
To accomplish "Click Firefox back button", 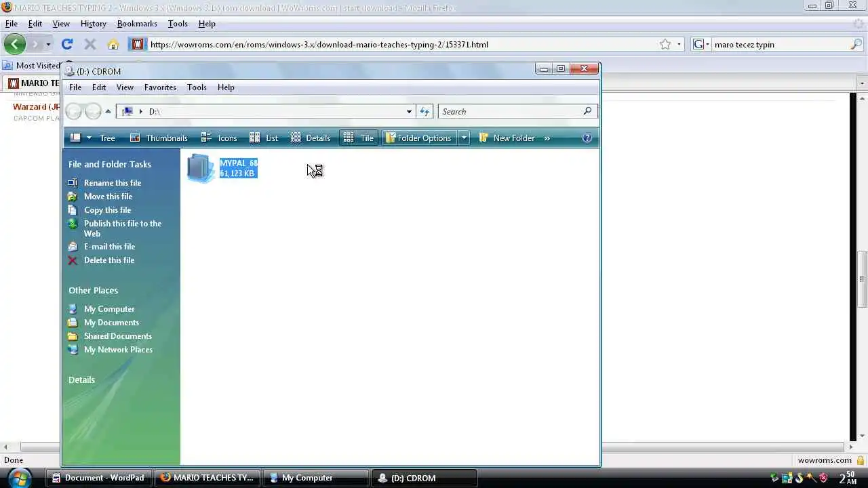I will point(14,44).
